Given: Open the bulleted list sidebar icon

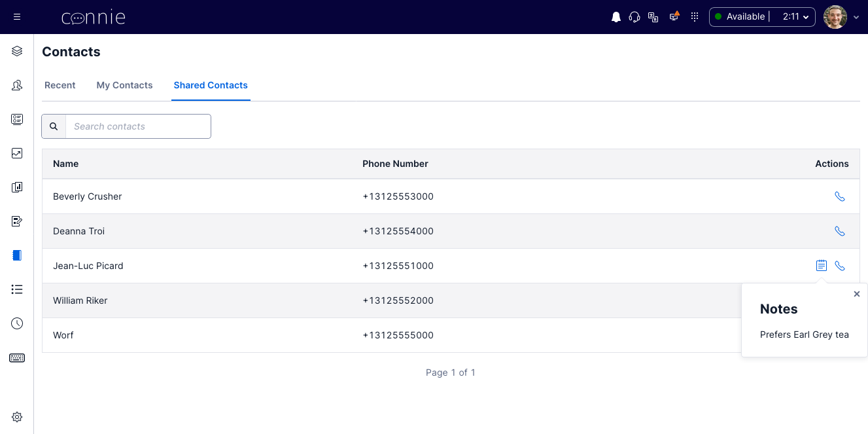Looking at the screenshot, I should pos(17,289).
